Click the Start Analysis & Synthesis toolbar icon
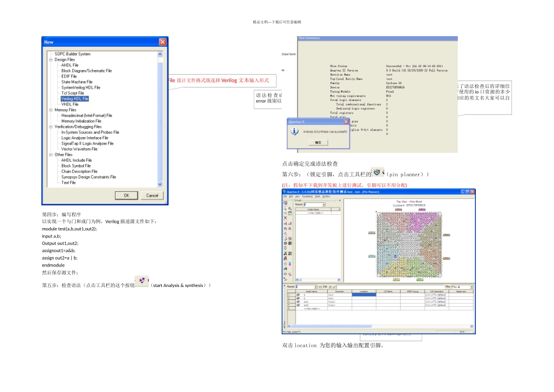 coord(142,281)
